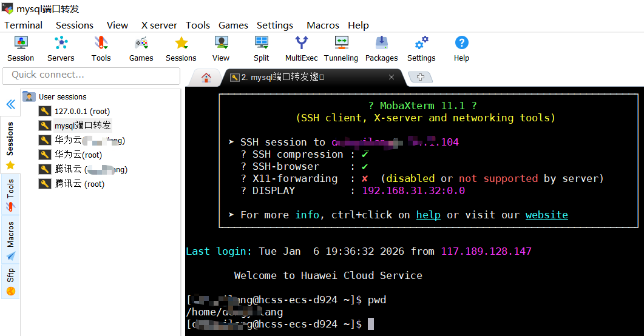Viewport: 644px width, 336px height.
Task: Open the Games menu
Action: point(233,25)
